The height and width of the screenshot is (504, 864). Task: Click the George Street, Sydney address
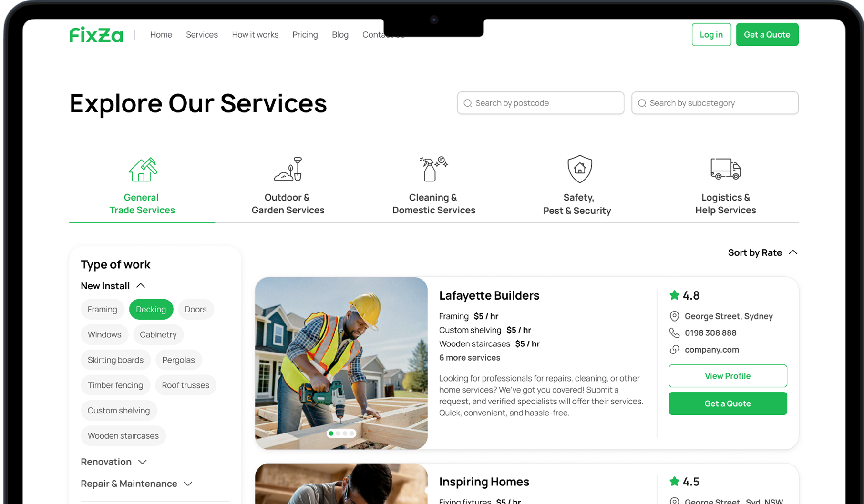729,316
